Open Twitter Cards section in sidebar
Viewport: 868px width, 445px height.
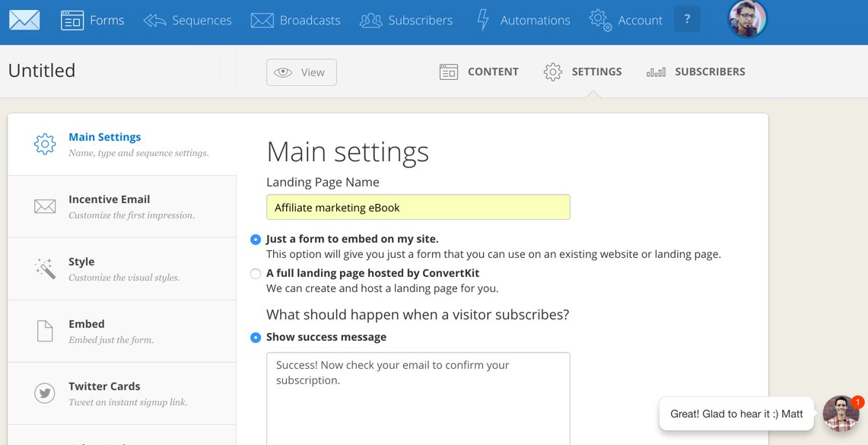[122, 393]
